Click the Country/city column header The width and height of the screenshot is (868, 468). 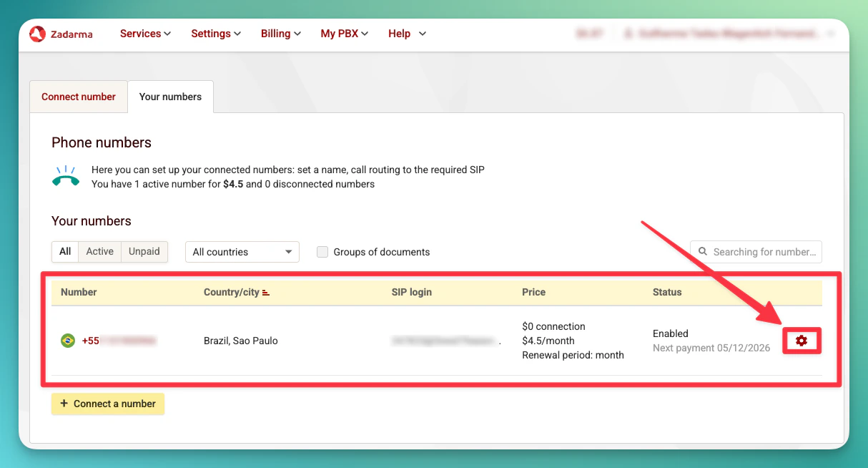[232, 292]
